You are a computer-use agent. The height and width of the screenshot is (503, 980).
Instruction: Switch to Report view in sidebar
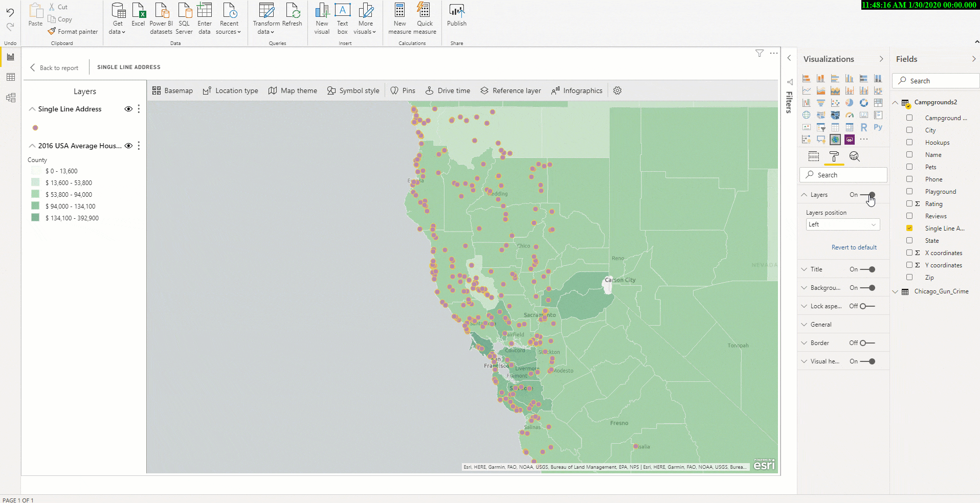pyautogui.click(x=11, y=57)
